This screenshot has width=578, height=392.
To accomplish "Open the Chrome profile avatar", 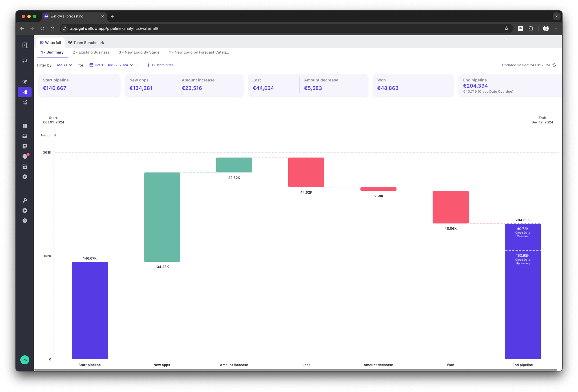I will point(546,28).
